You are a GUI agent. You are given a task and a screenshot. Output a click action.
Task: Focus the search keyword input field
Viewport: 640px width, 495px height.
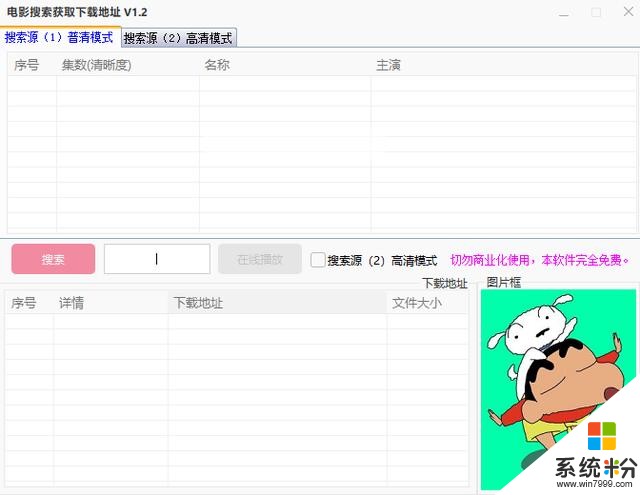coord(157,259)
